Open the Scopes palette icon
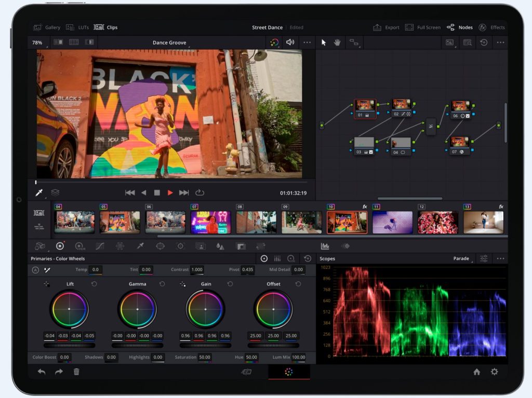The image size is (532, 398). click(325, 246)
